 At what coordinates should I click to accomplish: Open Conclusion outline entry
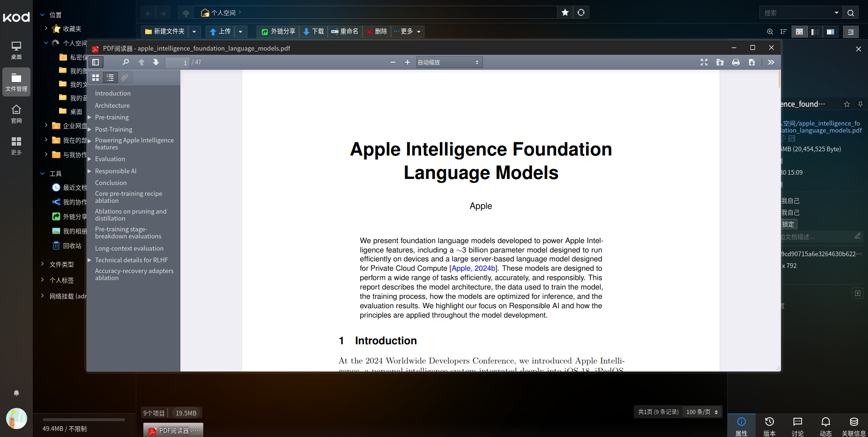coord(111,183)
